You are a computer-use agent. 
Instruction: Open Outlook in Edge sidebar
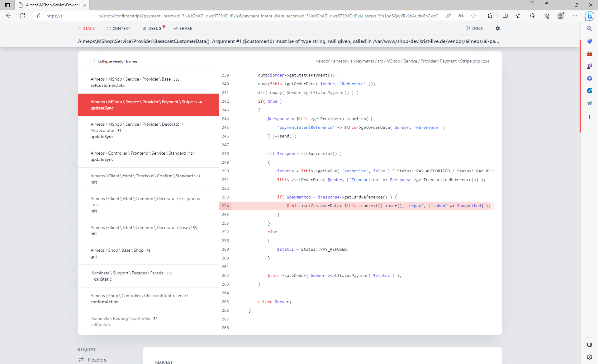click(x=589, y=91)
